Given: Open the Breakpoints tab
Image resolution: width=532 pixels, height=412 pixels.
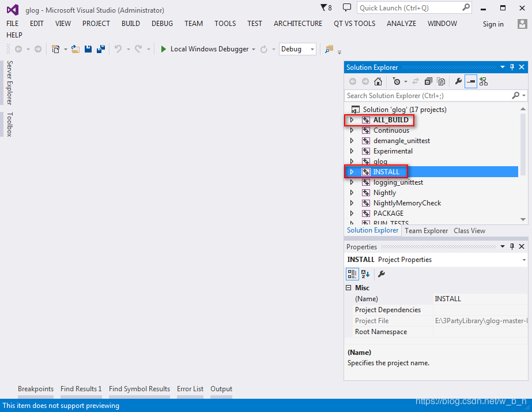Looking at the screenshot, I should coord(36,389).
